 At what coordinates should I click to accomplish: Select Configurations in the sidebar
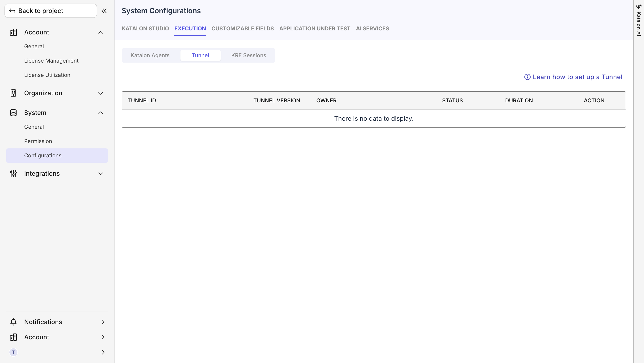pyautogui.click(x=57, y=155)
